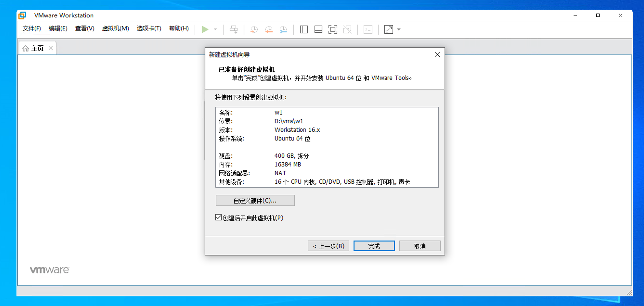Revert the VM to its snapshot
This screenshot has width=644, height=306.
269,30
